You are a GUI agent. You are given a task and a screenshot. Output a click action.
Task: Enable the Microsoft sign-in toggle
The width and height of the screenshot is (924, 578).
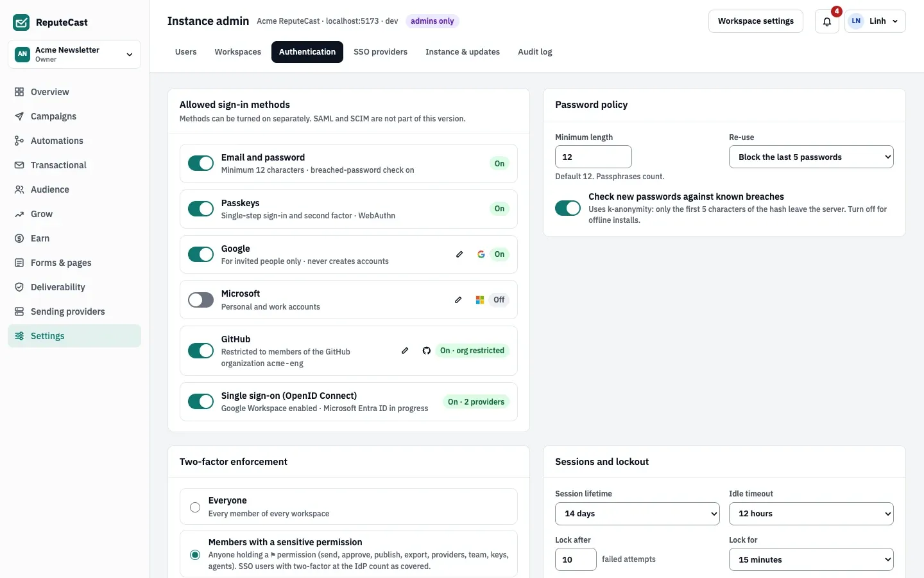(201, 300)
